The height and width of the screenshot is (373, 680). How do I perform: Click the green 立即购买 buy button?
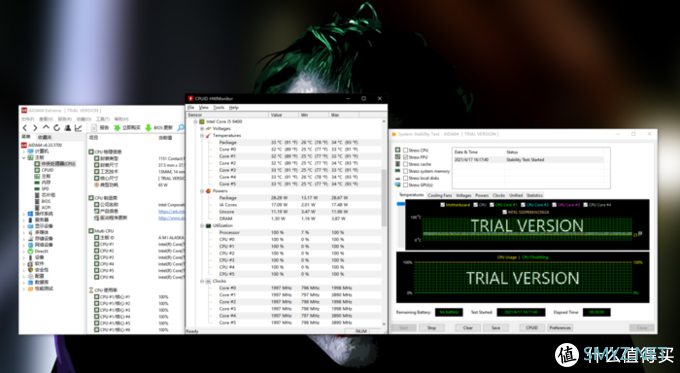(127, 128)
